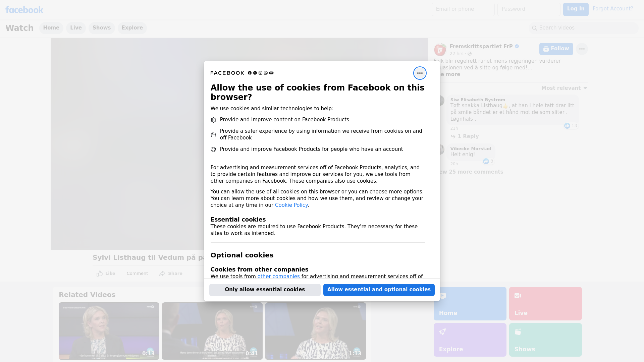Click Only allow essential cookies button

pyautogui.click(x=265, y=290)
